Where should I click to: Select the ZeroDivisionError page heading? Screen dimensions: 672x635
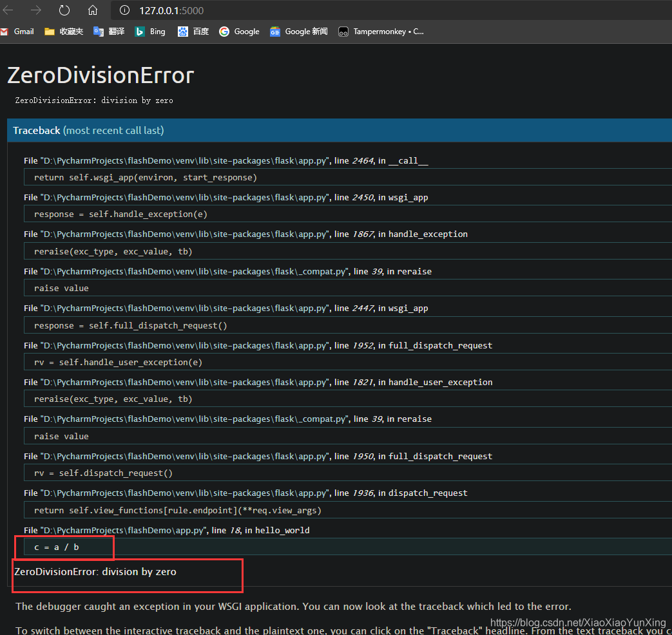tap(101, 75)
